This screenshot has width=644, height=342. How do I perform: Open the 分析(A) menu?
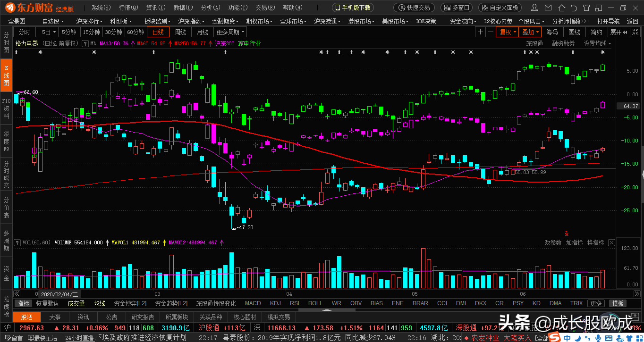tap(210, 8)
